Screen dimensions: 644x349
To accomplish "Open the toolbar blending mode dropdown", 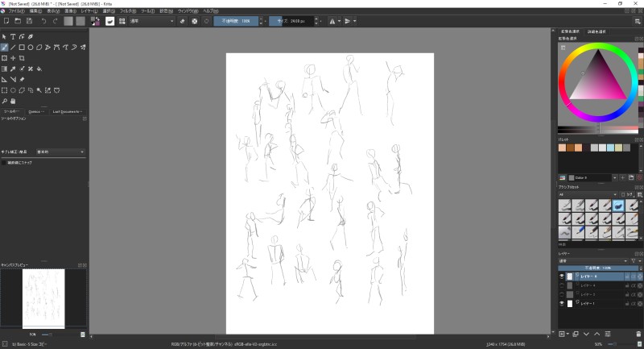I will point(151,21).
